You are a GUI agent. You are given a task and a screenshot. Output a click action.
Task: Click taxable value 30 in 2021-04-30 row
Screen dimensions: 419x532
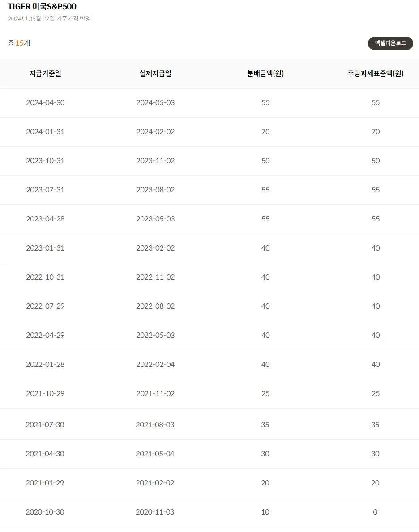pos(375,454)
